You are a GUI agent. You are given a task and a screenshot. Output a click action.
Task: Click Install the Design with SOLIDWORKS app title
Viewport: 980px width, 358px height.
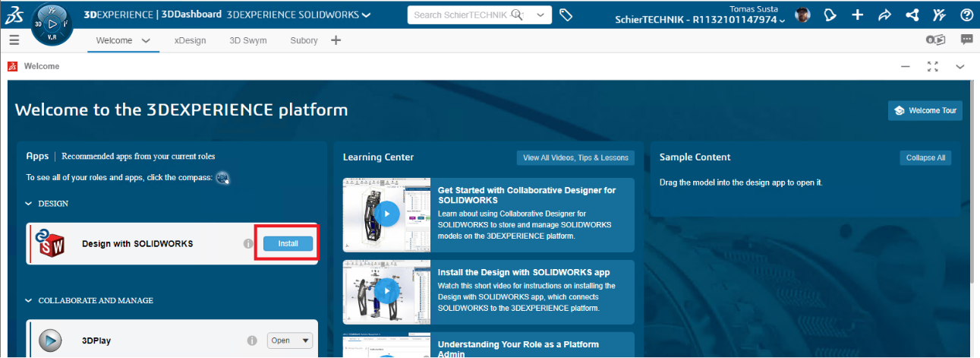524,272
